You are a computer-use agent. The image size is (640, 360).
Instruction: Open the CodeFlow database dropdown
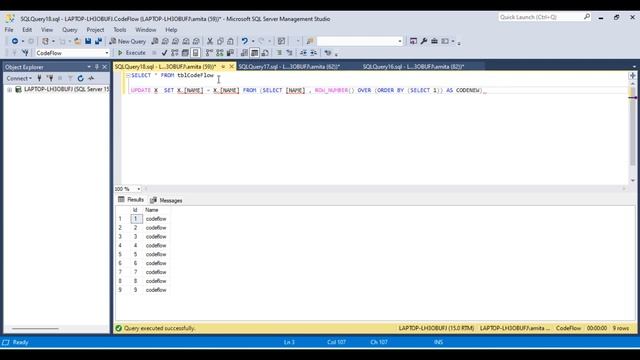click(x=107, y=53)
